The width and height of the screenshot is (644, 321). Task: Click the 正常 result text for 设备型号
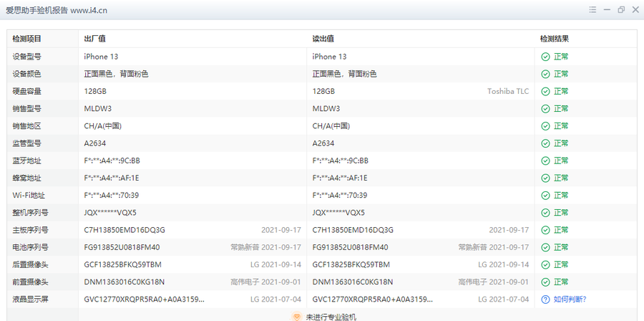[561, 57]
